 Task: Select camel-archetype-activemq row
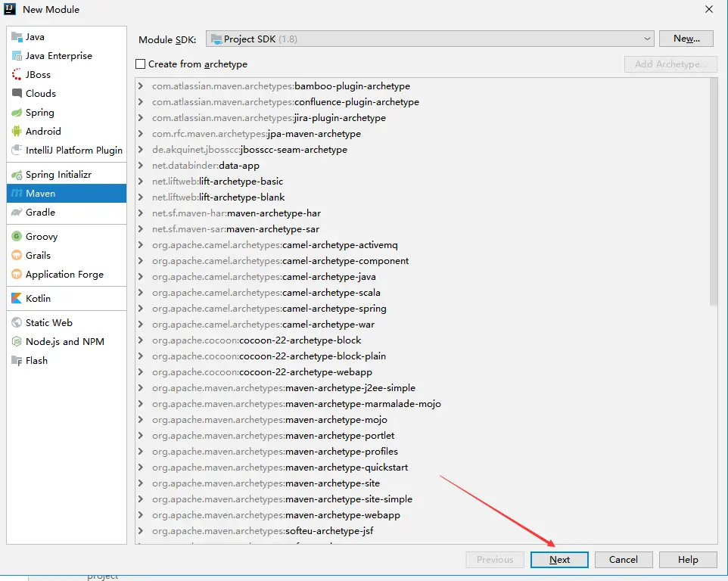(x=422, y=244)
